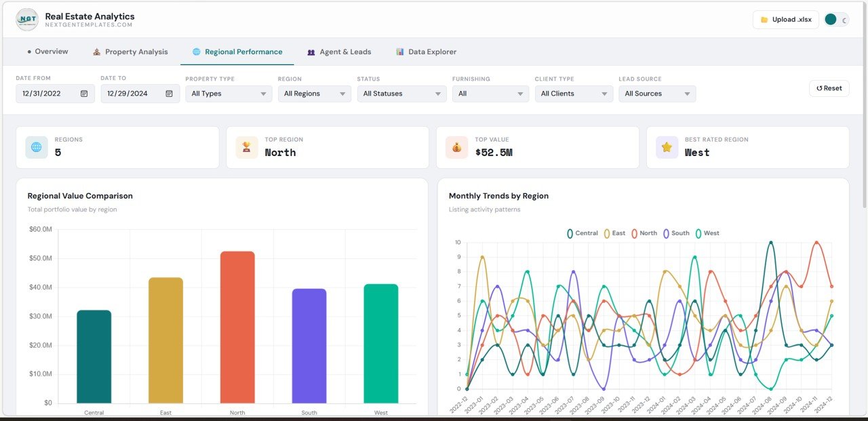The image size is (868, 421).
Task: Expand the Region dropdown showing All Regions
Action: click(x=314, y=94)
